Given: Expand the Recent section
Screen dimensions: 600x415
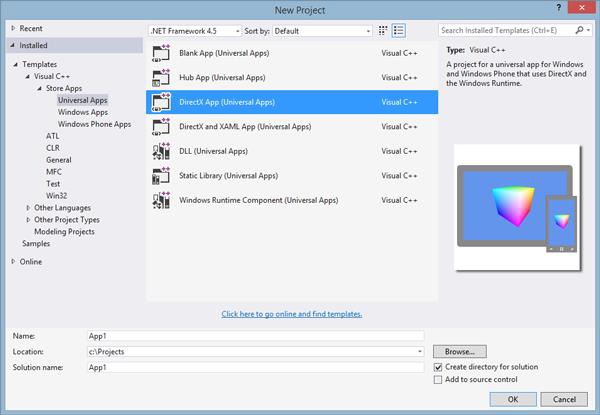Looking at the screenshot, I should 13,28.
